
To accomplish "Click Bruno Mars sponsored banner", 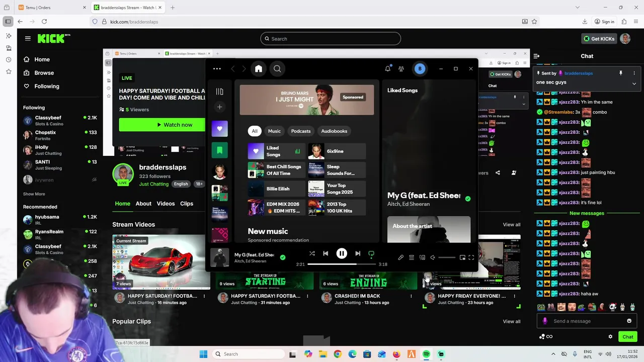I will [x=307, y=100].
